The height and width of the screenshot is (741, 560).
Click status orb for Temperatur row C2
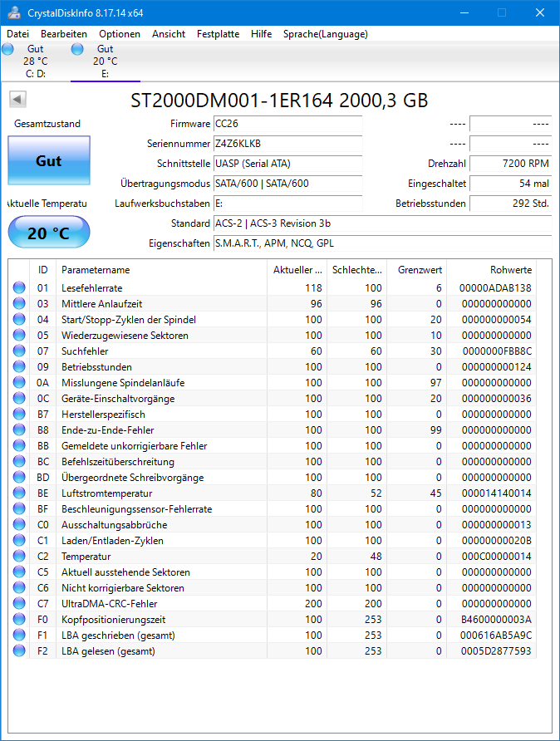19,557
